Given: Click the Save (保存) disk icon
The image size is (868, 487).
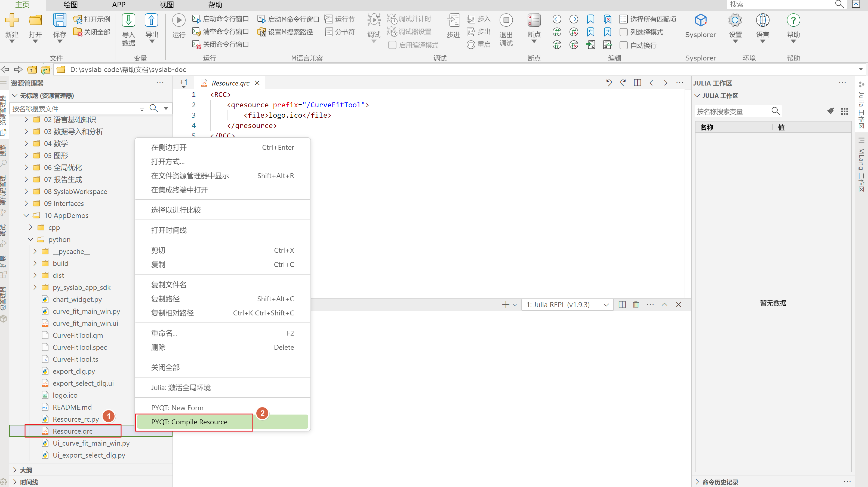Looking at the screenshot, I should tap(60, 20).
